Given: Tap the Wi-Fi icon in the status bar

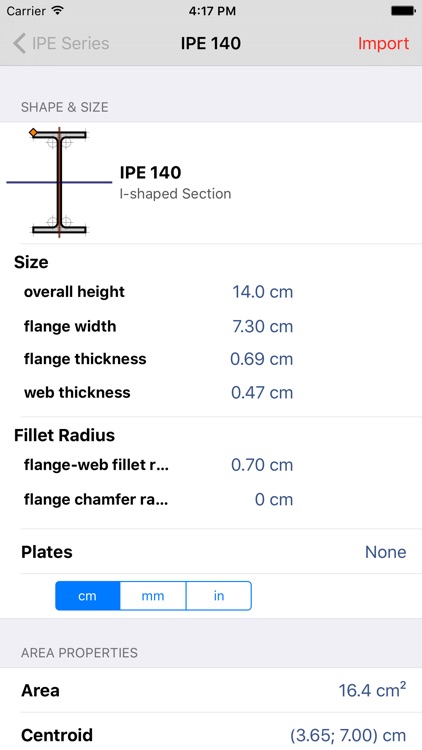Looking at the screenshot, I should pyautogui.click(x=58, y=11).
